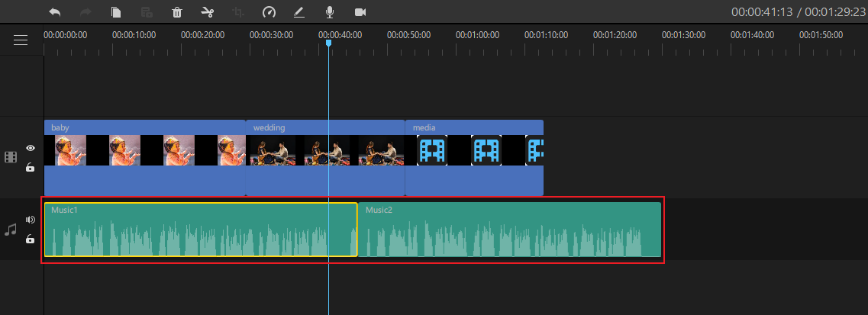Toggle the video track lock icon
The width and height of the screenshot is (868, 315).
coord(31,167)
